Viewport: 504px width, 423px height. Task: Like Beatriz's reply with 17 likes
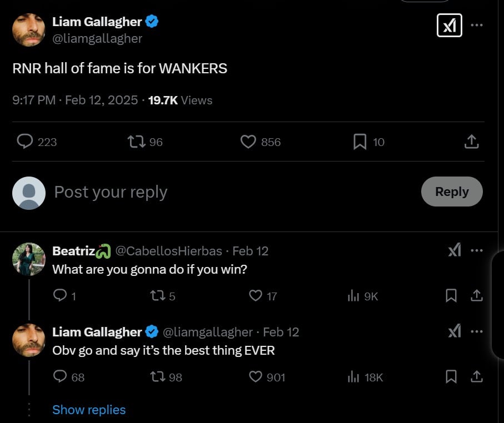tap(256, 296)
